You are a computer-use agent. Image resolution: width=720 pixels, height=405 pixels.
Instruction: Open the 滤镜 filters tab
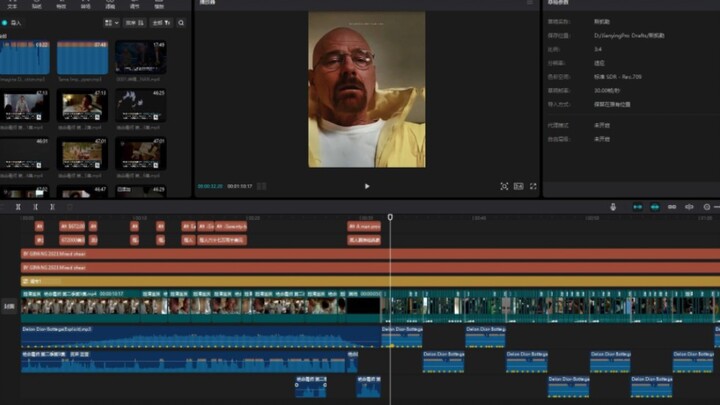(110, 5)
